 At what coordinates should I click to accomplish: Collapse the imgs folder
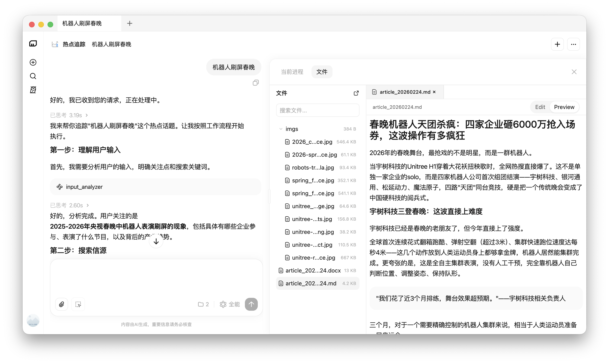pos(281,129)
